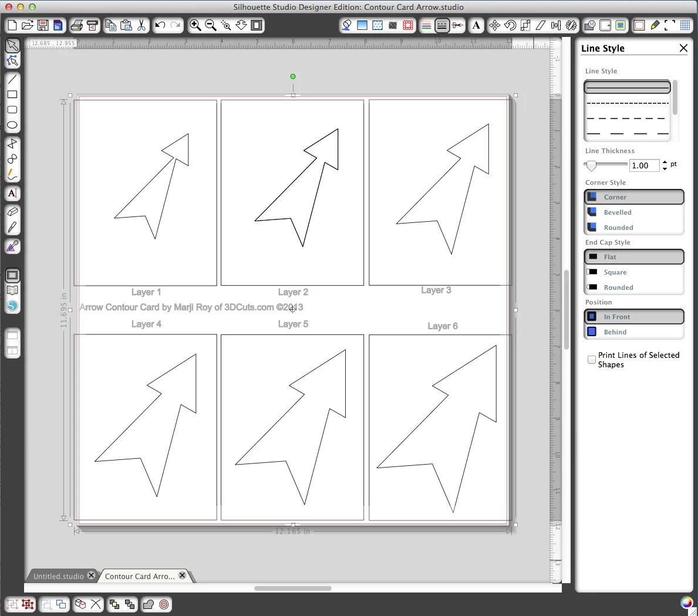
Task: Select the Eraser tool
Action: click(12, 212)
